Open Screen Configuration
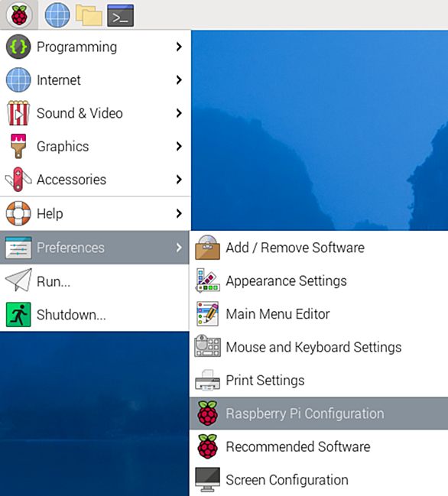448x496 pixels. [319, 479]
